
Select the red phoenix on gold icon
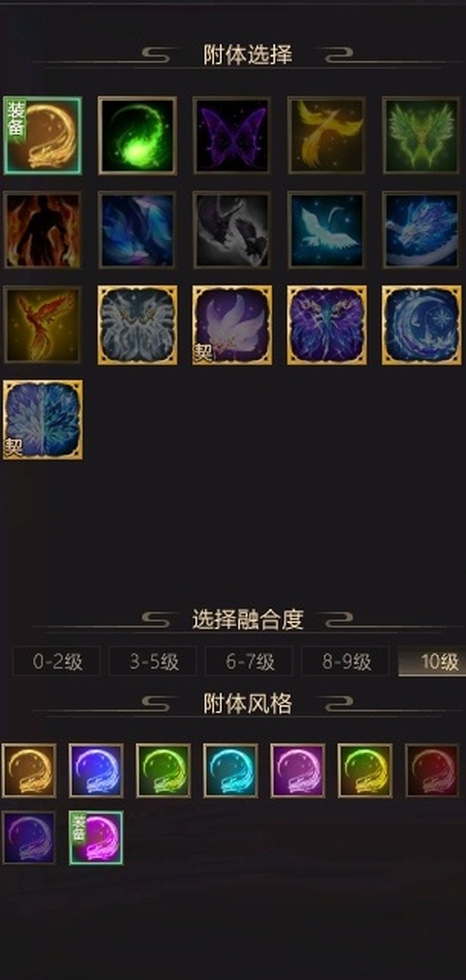point(43,324)
